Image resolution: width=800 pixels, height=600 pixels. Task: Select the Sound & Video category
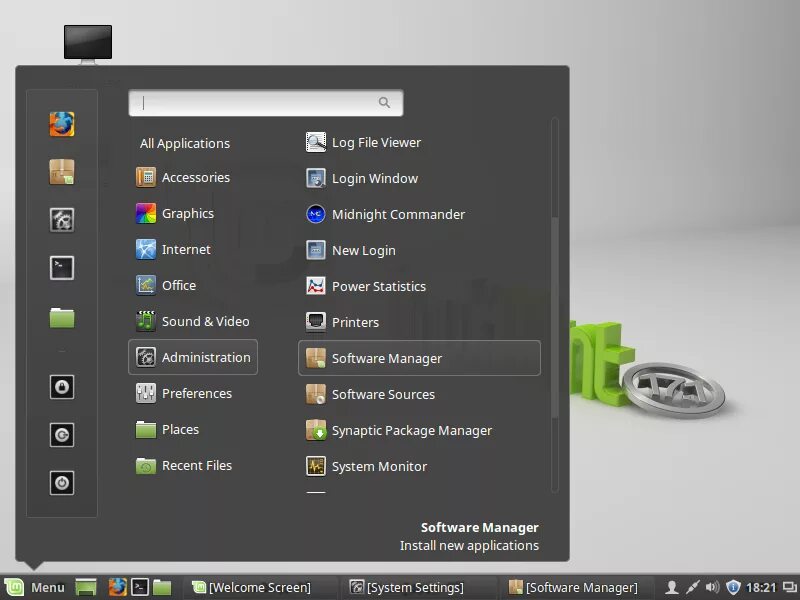[x=193, y=321]
